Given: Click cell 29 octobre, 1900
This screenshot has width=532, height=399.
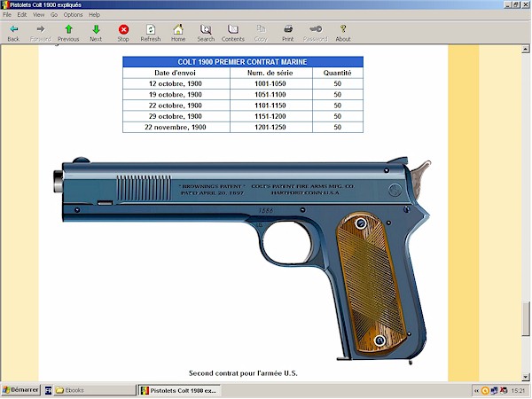Looking at the screenshot, I should pos(176,116).
